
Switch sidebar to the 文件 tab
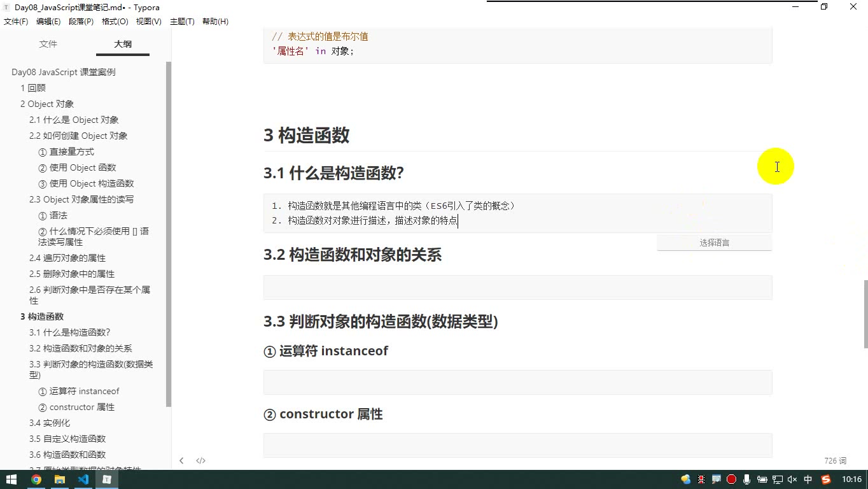coord(48,44)
